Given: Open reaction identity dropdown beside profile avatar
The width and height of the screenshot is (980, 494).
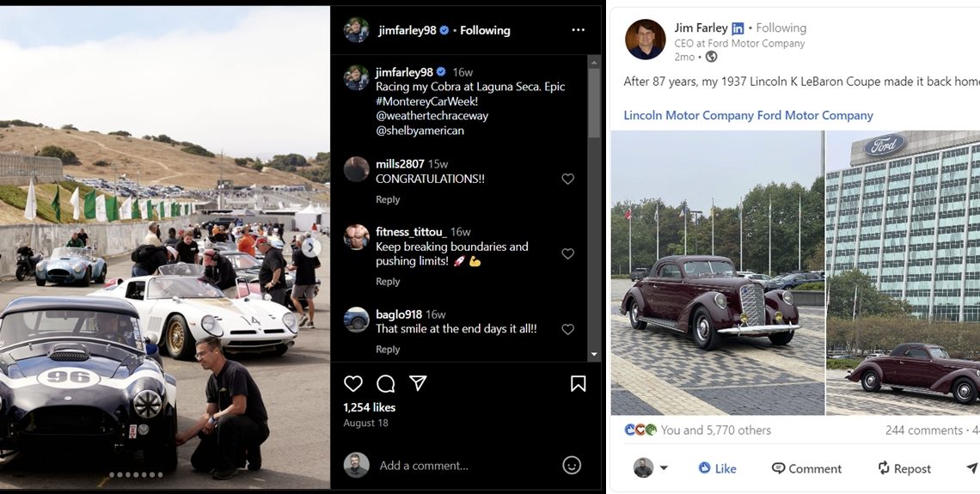Looking at the screenshot, I should (663, 468).
